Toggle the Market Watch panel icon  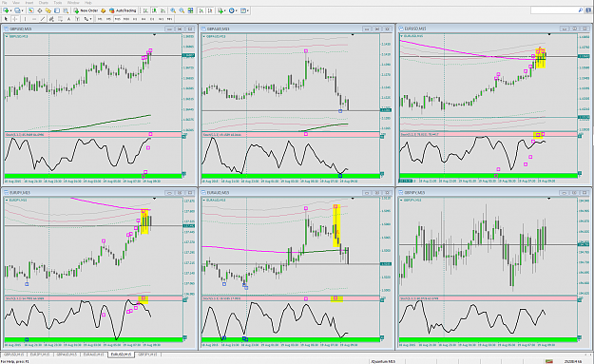coord(31,10)
